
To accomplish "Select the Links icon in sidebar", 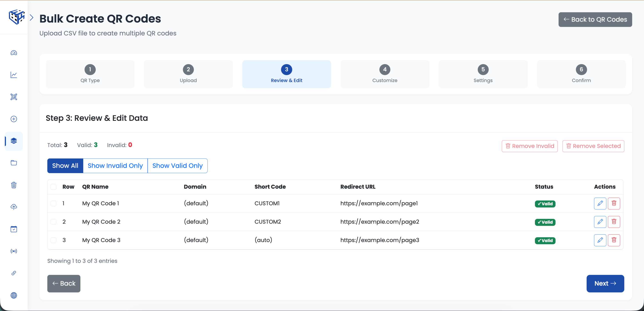I will (14, 273).
